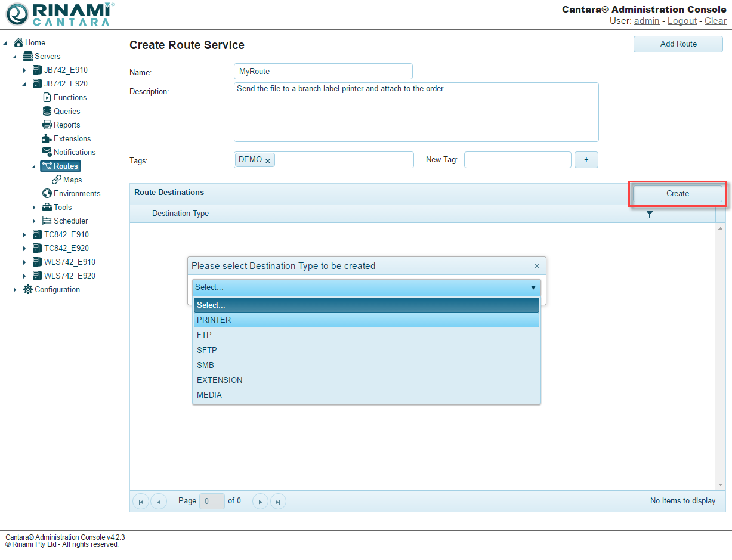Collapse the JB742_E920 server node

click(24, 84)
